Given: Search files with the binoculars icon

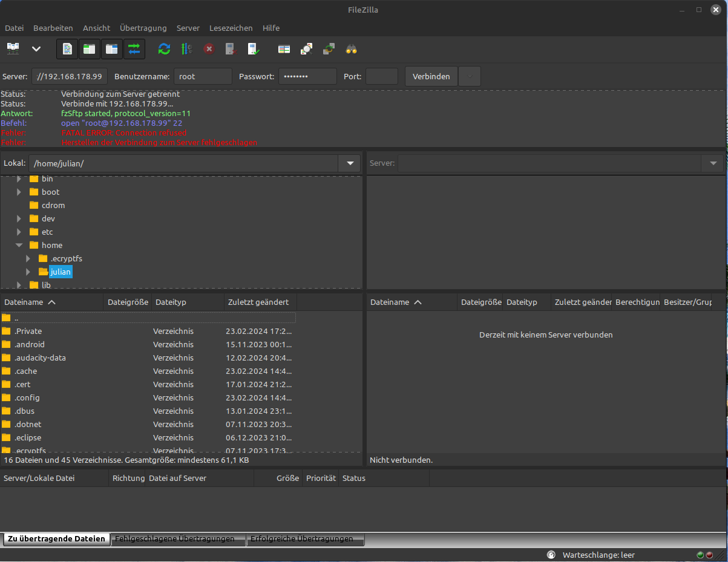Looking at the screenshot, I should [x=351, y=49].
